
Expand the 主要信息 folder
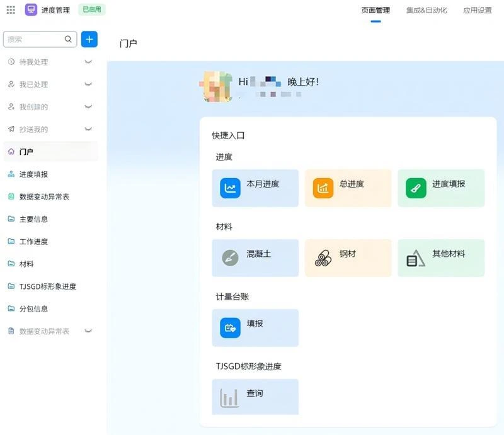pyautogui.click(x=33, y=219)
